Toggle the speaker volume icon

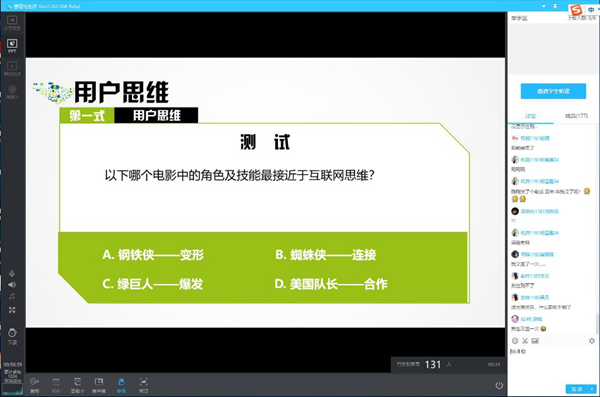coord(12,284)
